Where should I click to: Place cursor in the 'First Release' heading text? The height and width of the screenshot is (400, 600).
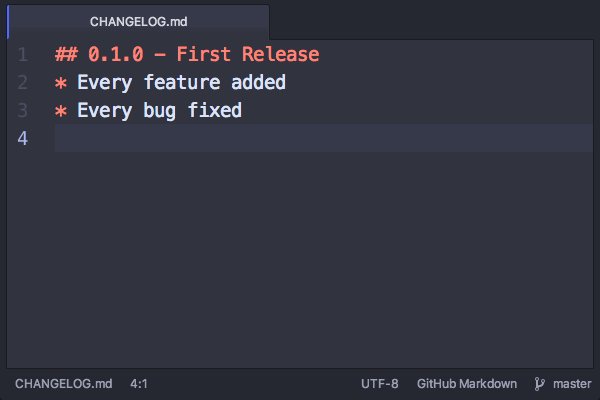pyautogui.click(x=248, y=54)
